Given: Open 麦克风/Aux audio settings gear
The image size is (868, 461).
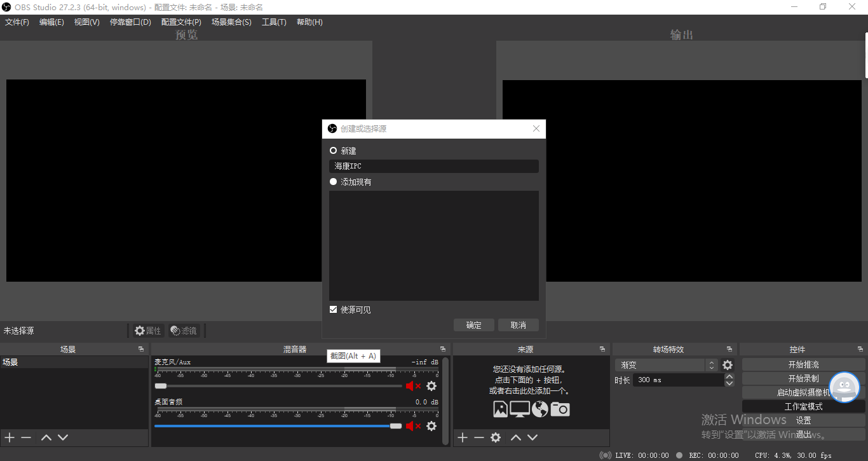Looking at the screenshot, I should 431,386.
